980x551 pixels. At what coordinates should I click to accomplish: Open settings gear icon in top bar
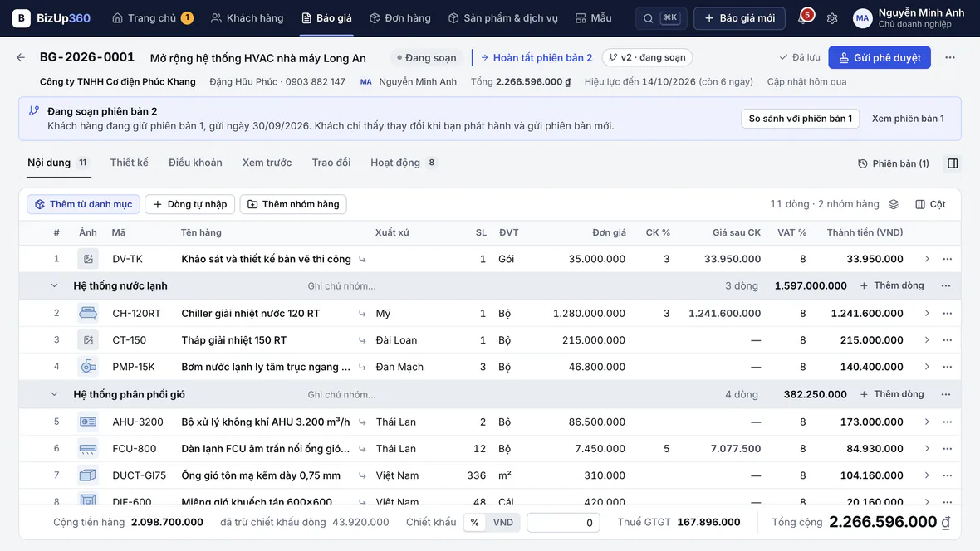click(832, 18)
